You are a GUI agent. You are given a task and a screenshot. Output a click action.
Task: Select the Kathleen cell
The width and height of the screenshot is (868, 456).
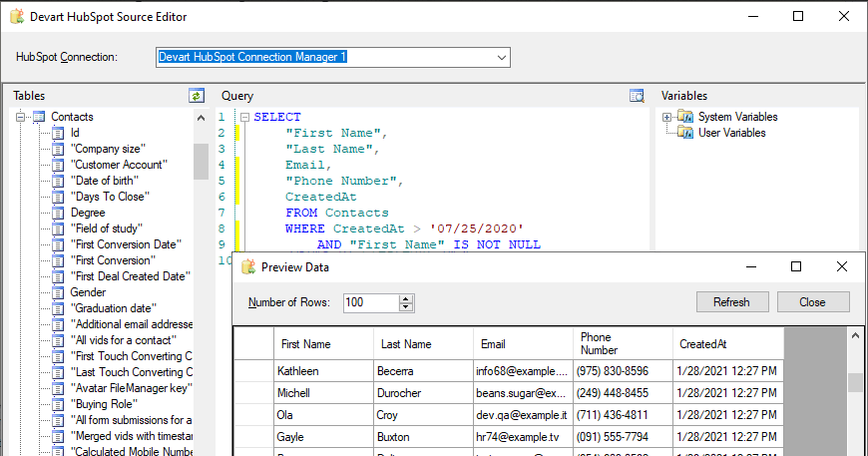tap(324, 371)
